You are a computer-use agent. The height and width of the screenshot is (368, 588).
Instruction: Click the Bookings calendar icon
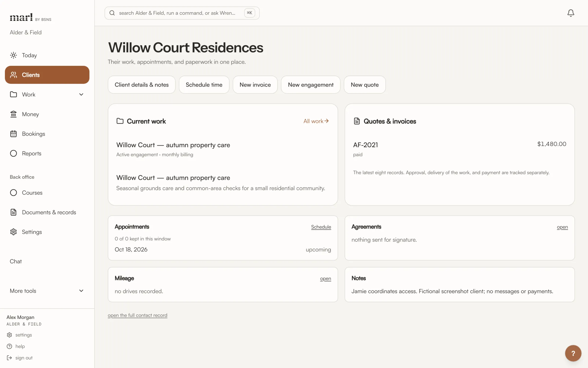coord(13,134)
